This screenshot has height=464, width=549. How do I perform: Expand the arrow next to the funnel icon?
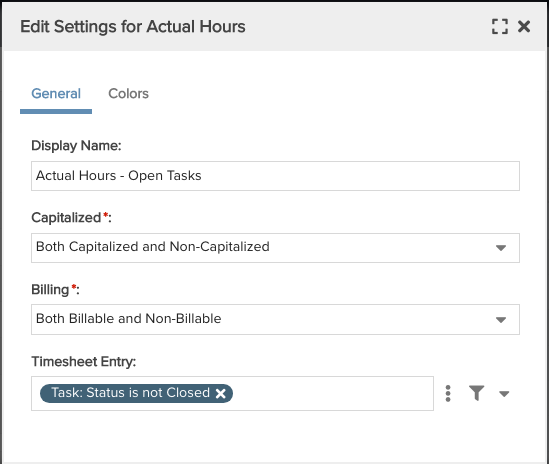pyautogui.click(x=504, y=394)
